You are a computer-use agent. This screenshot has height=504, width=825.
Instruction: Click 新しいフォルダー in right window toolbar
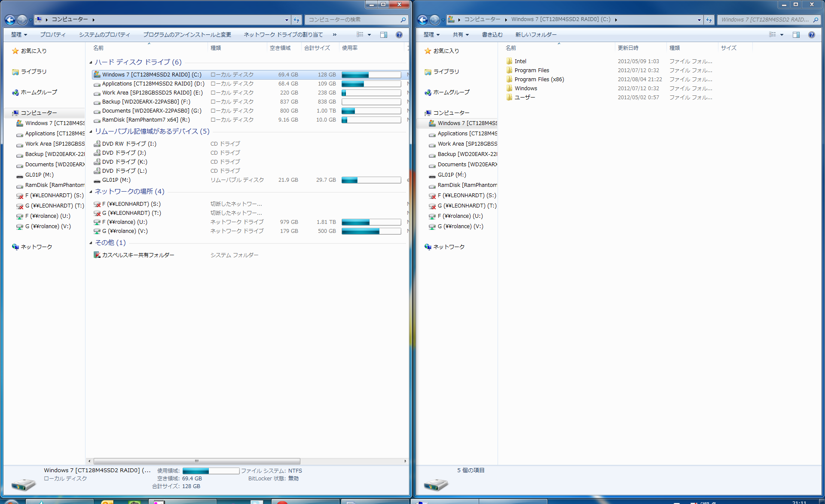536,35
